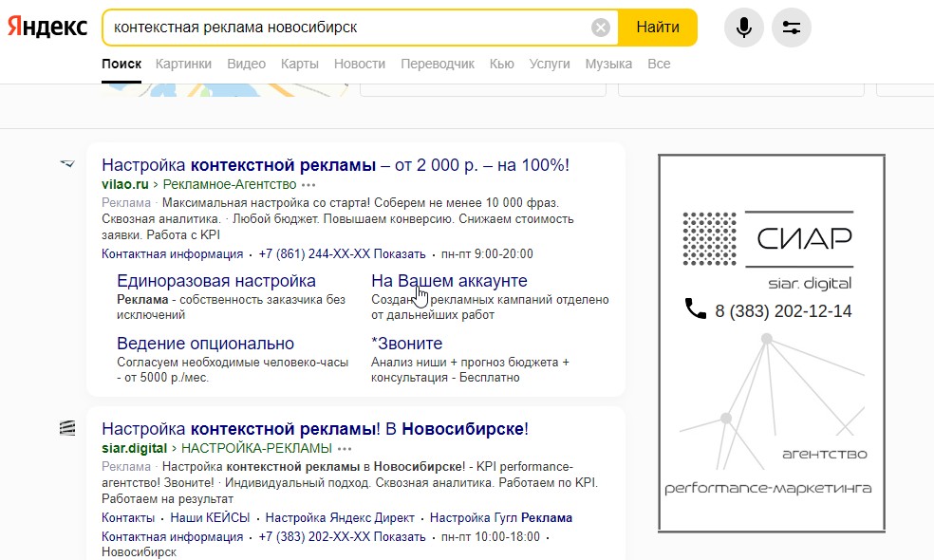Open the Услуги tab
Viewport: 934px width, 560px height.
pyautogui.click(x=550, y=64)
